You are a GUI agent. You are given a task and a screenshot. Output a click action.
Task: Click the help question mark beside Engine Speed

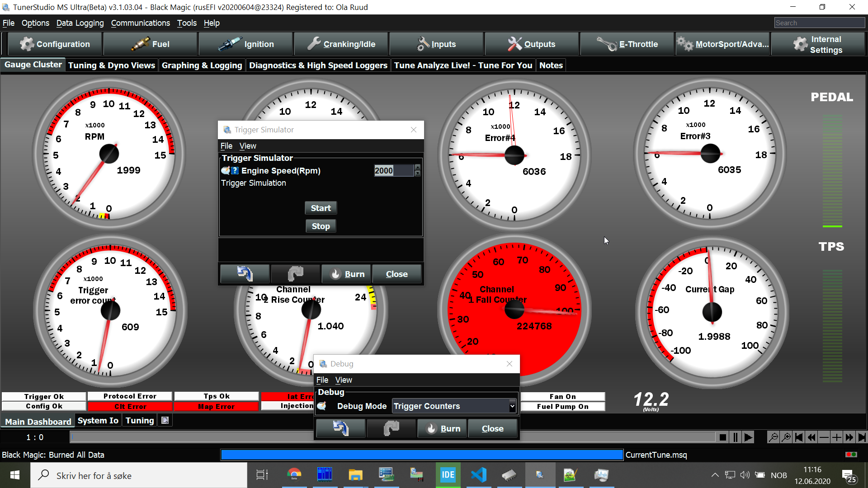(235, 171)
